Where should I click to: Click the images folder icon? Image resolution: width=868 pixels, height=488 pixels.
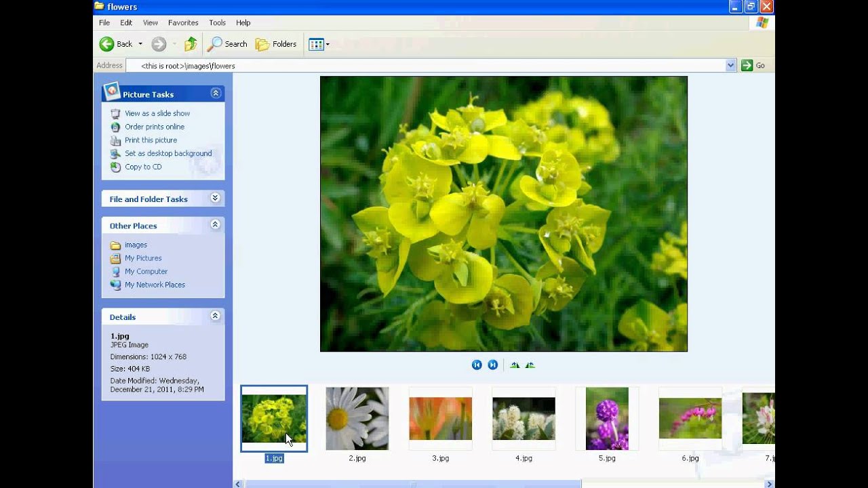click(115, 245)
